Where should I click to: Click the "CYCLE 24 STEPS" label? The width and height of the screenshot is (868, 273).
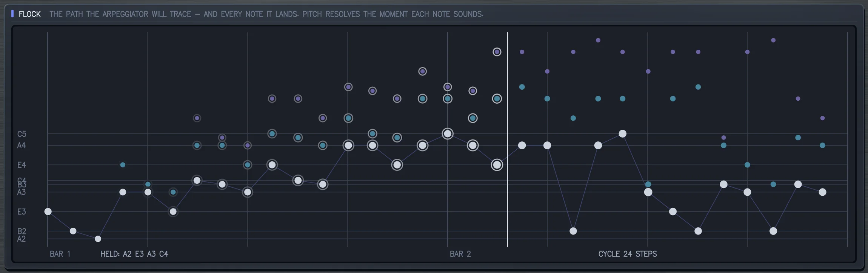click(628, 254)
